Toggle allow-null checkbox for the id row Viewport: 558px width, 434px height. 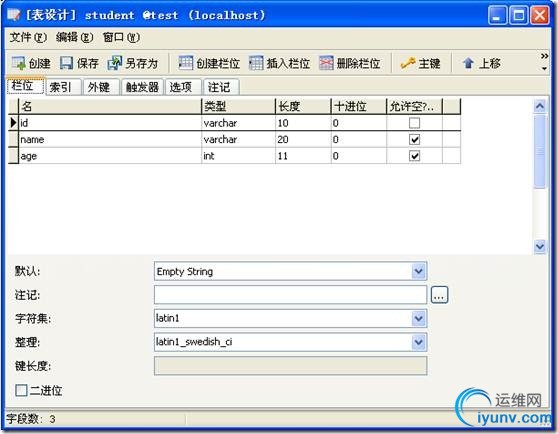click(x=414, y=123)
